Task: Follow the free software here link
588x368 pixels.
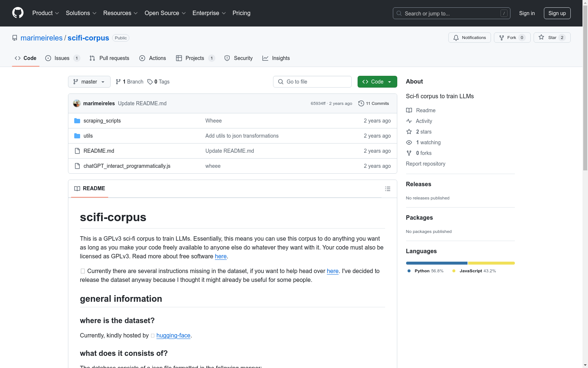Action: 220,256
